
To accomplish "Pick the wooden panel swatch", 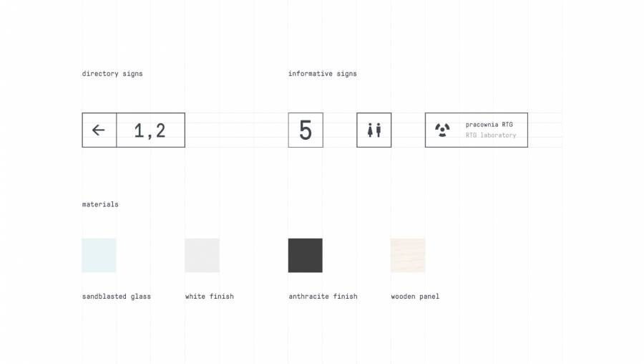I will [408, 255].
